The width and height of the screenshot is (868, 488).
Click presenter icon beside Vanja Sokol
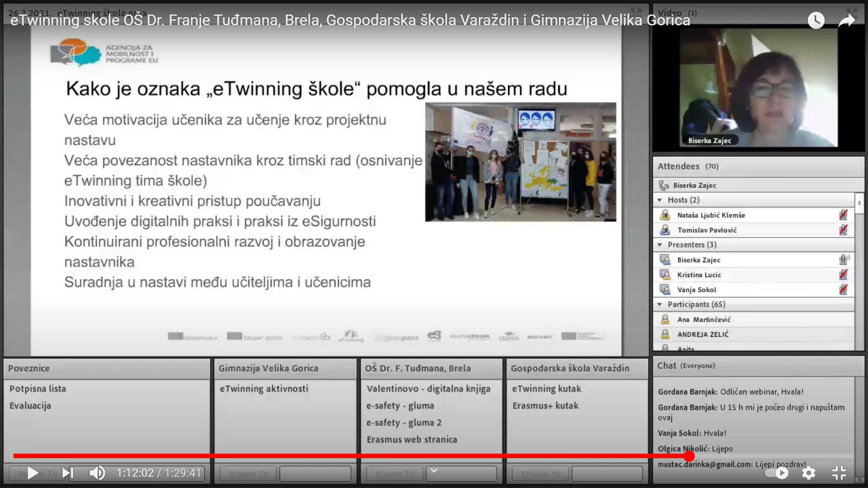[x=665, y=289]
